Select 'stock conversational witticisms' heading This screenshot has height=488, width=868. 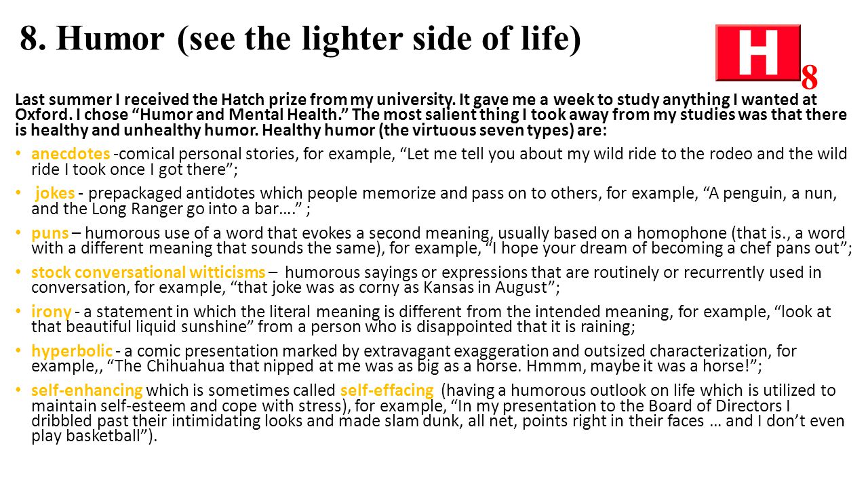point(148,272)
